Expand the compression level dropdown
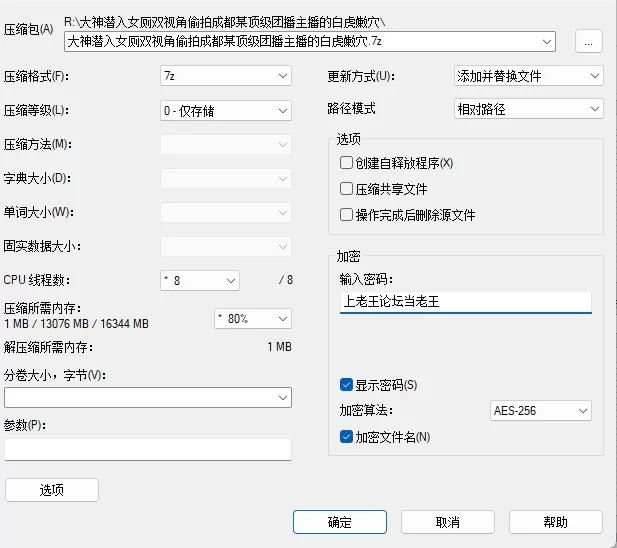This screenshot has height=548, width=617. (226, 111)
